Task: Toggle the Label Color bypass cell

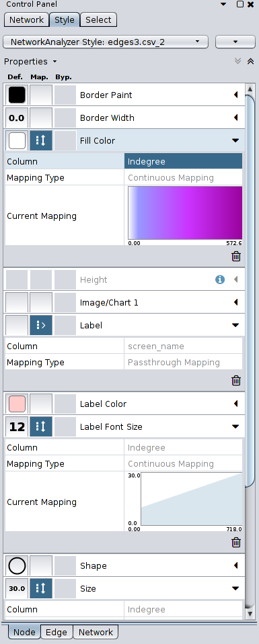Action: pos(65,404)
